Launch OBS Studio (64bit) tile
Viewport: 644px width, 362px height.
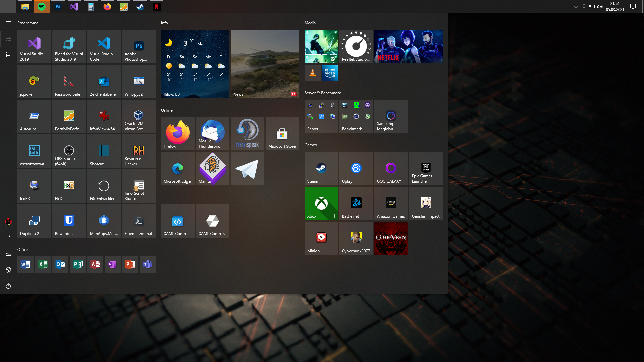69,151
